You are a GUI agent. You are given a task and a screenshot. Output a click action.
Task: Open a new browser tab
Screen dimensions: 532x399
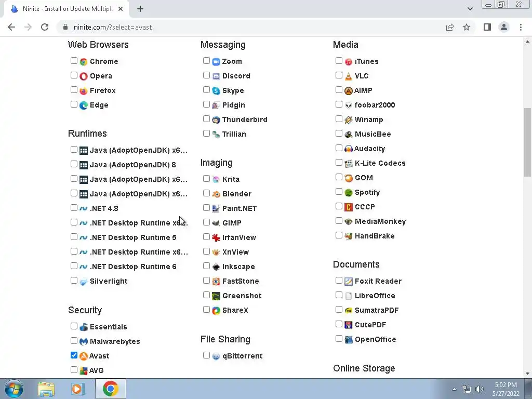[x=140, y=9]
